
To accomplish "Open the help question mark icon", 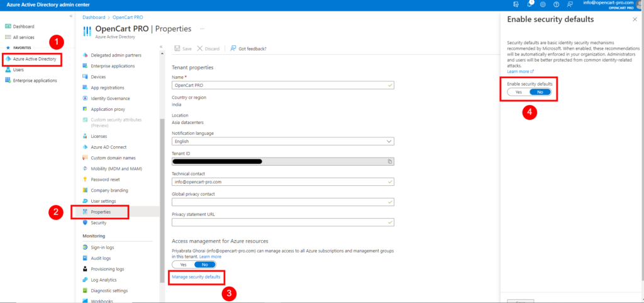I will (x=556, y=4).
